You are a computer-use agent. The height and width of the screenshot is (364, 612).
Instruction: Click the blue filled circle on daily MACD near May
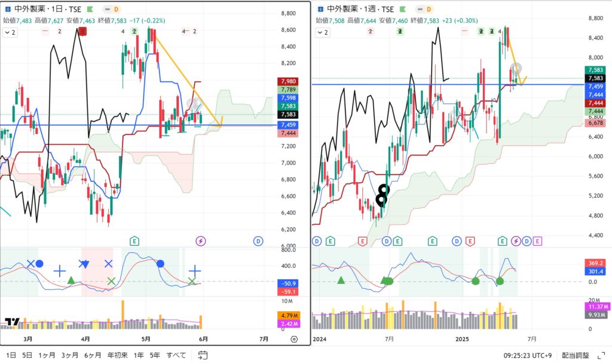160,264
